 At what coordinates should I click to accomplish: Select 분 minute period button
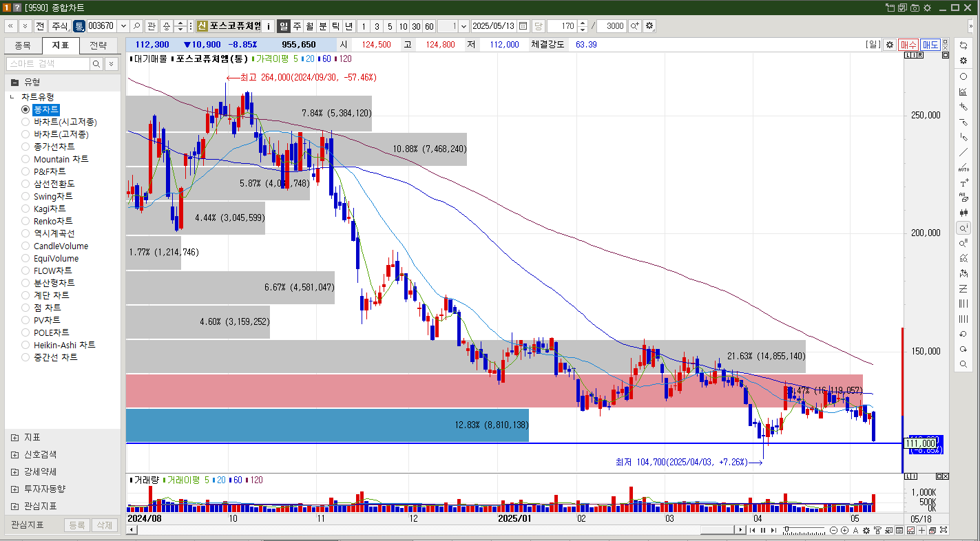(x=323, y=26)
